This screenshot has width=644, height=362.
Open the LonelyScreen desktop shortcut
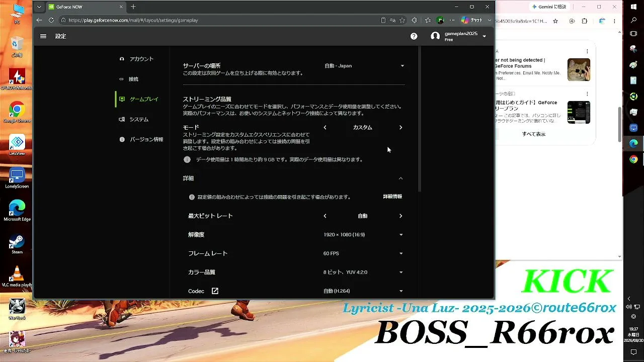tap(17, 177)
